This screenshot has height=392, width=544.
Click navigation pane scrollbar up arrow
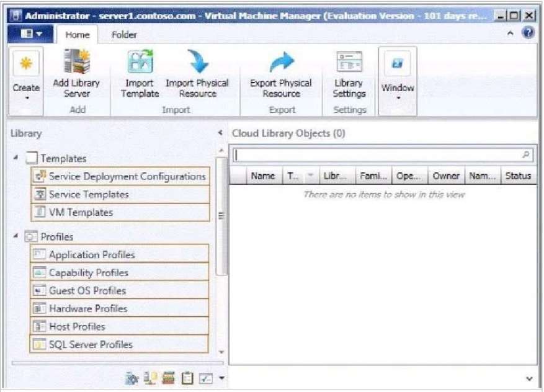pyautogui.click(x=221, y=150)
